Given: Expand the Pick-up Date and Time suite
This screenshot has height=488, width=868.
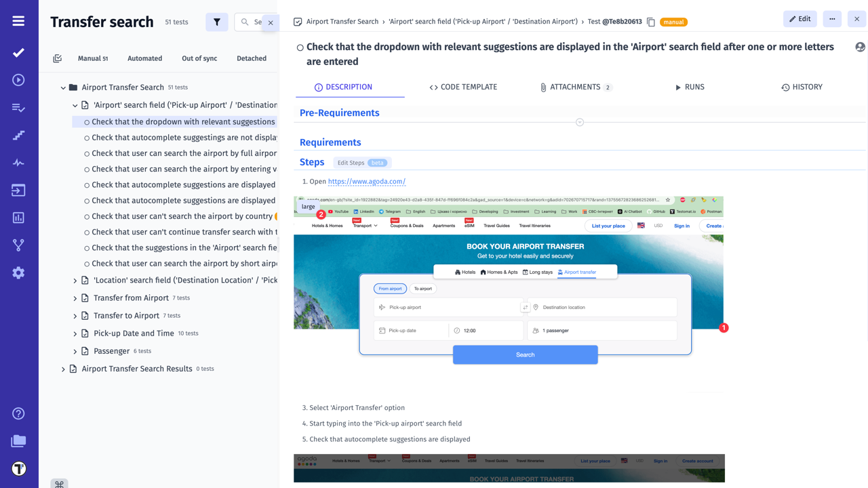Looking at the screenshot, I should click(75, 333).
